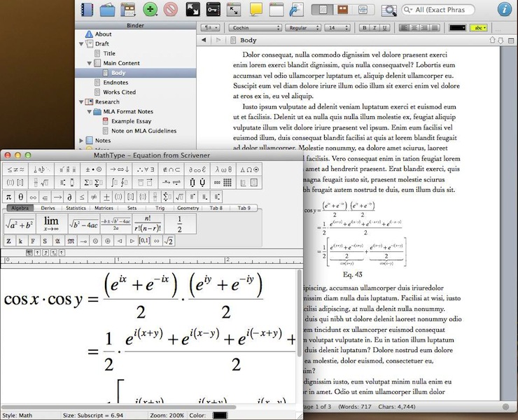
Task: Toggle bold formatting in the format bar
Action: pos(365,27)
